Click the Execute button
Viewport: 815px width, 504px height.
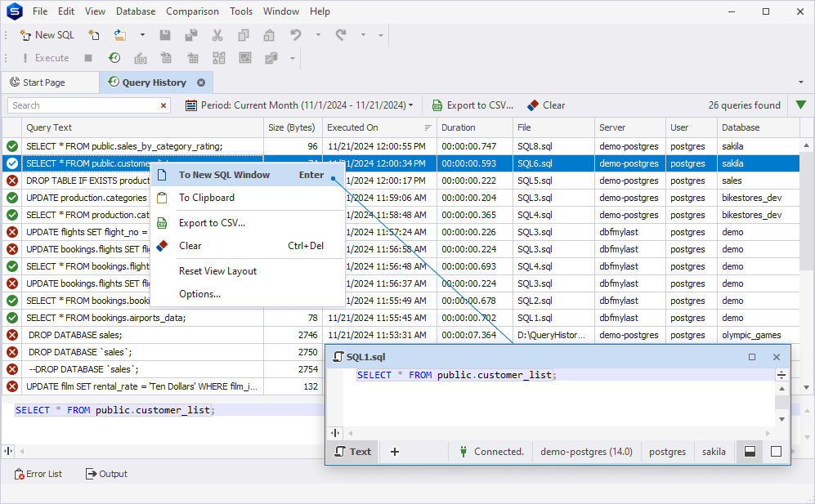click(x=45, y=58)
